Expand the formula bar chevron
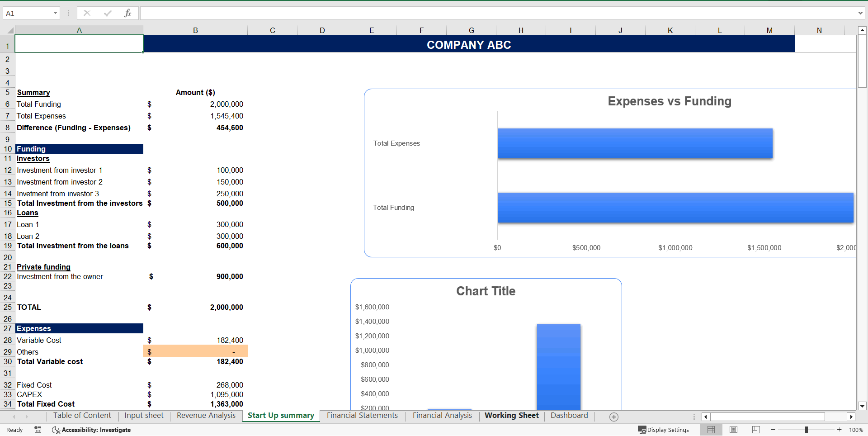The height and width of the screenshot is (436, 868). (x=860, y=13)
